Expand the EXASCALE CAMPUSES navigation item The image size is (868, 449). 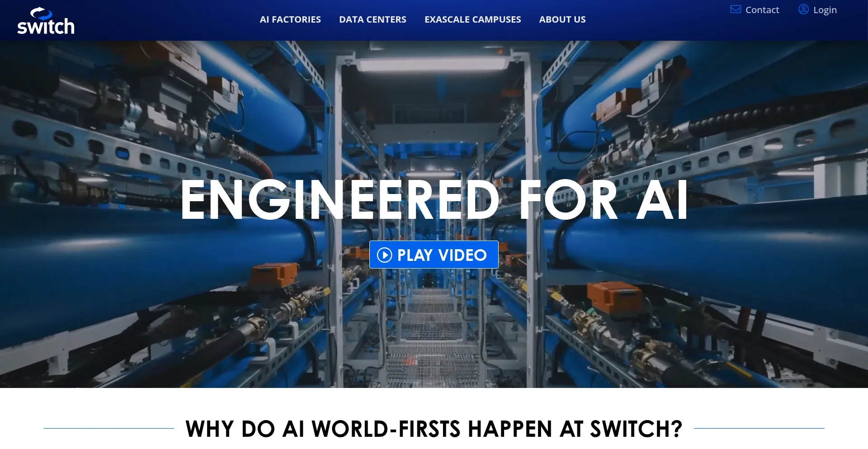point(472,19)
